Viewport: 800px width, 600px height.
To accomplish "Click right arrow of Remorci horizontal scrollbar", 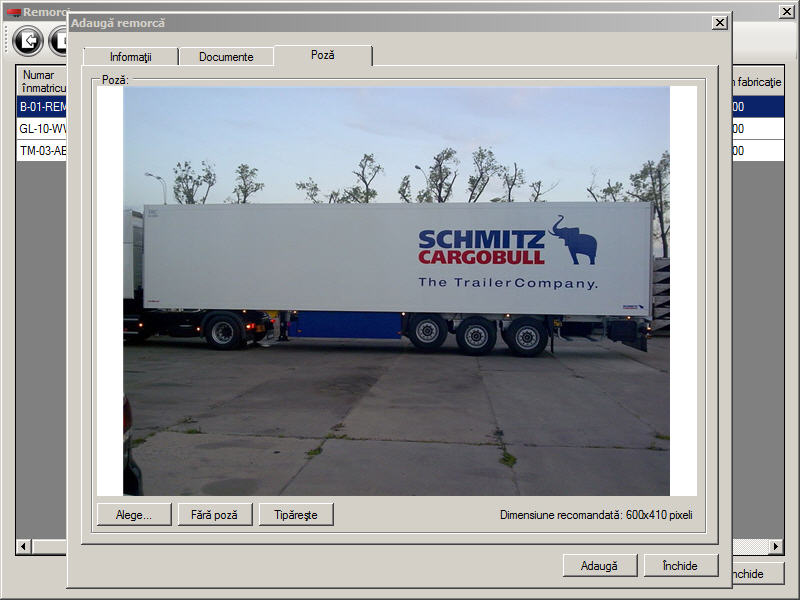I will coord(776,546).
